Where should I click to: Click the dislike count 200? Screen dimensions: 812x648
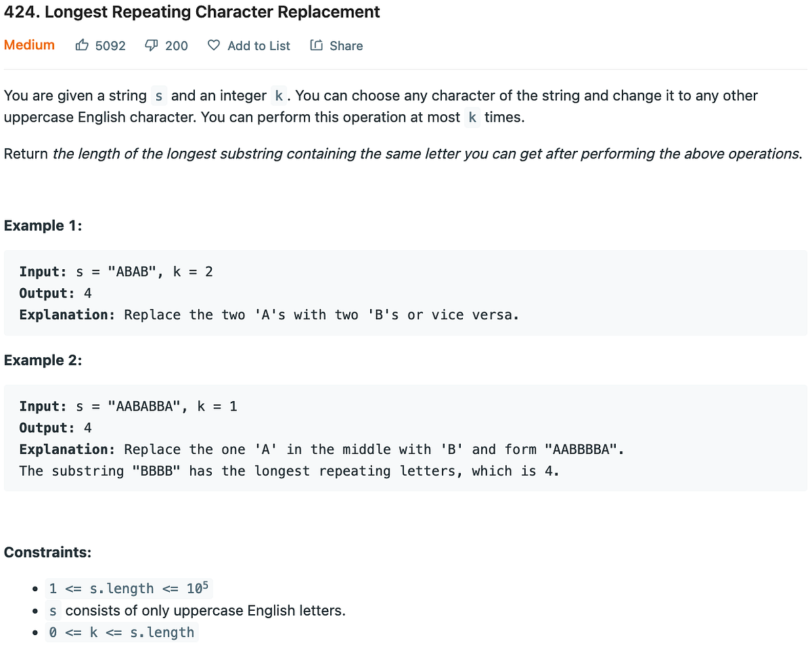point(176,45)
